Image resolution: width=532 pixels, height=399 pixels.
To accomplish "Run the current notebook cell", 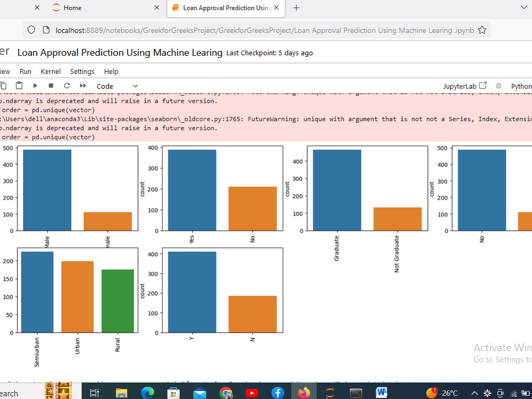I will tap(35, 85).
